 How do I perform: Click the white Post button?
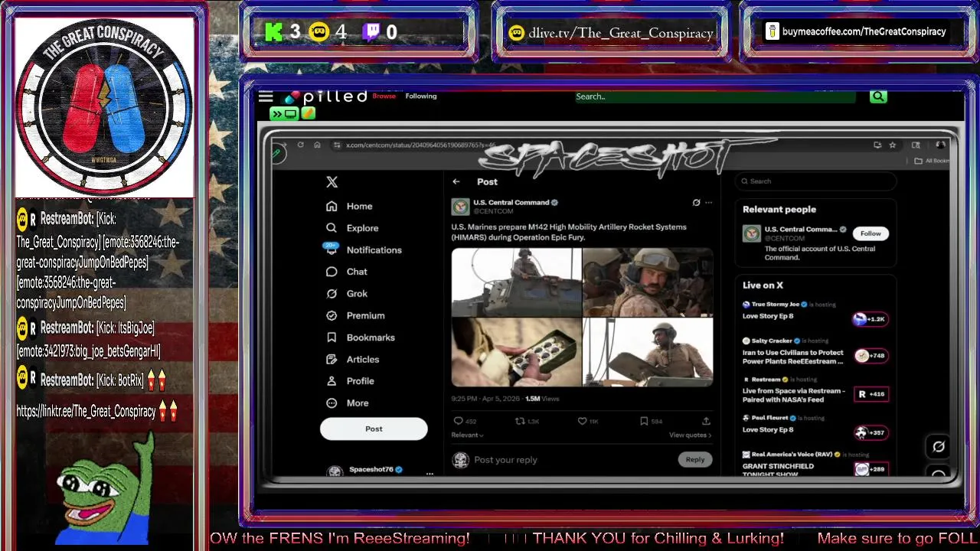click(x=374, y=429)
